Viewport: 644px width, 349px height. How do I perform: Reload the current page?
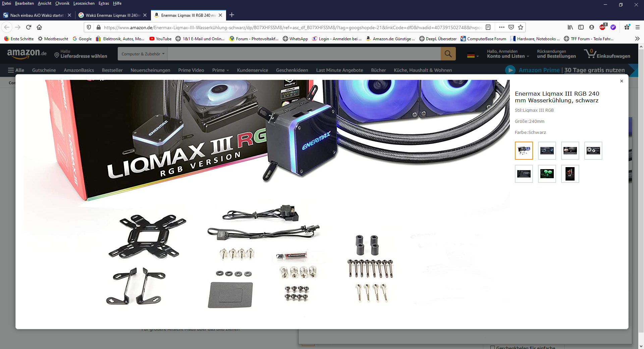29,27
